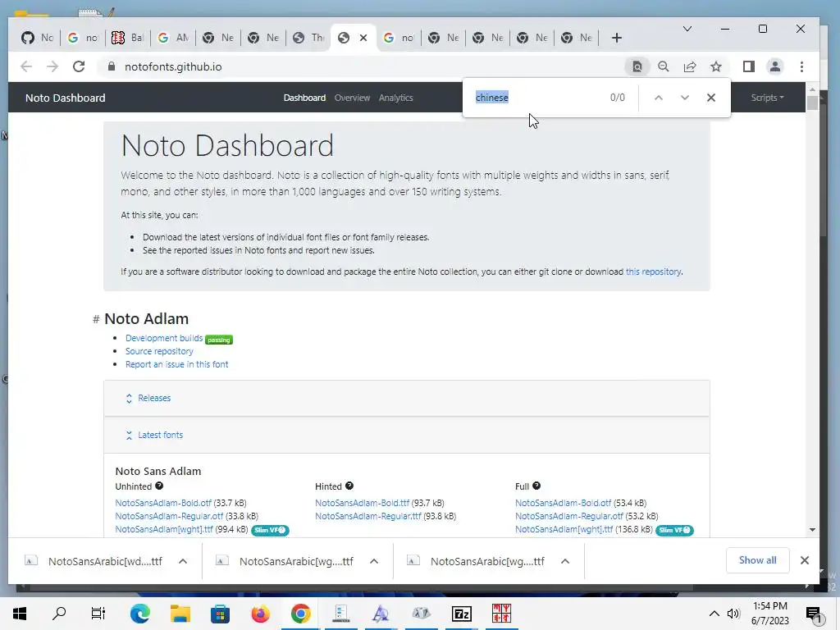The image size is (840, 630).
Task: Open the Dashboard nav item
Action: (304, 98)
